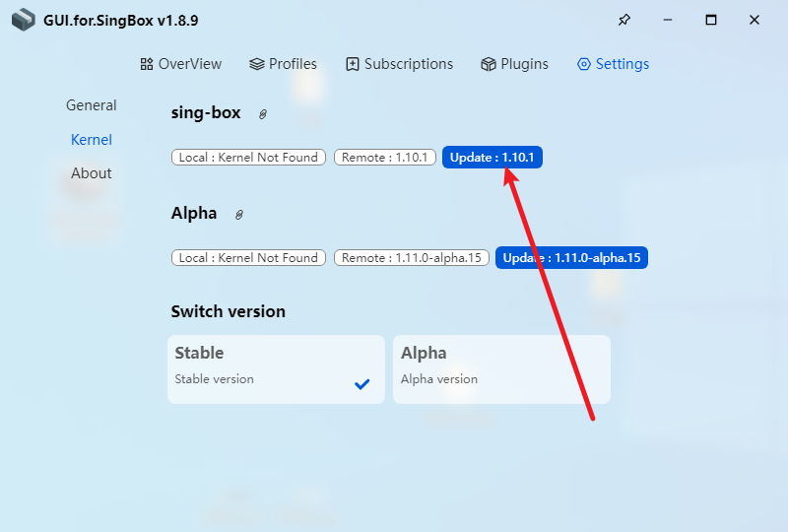Click the Update : 1.11.0-alpha.15 button

point(571,258)
